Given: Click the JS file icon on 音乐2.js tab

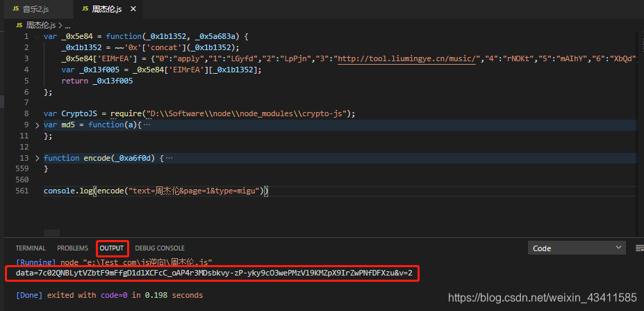Looking at the screenshot, I should point(16,9).
